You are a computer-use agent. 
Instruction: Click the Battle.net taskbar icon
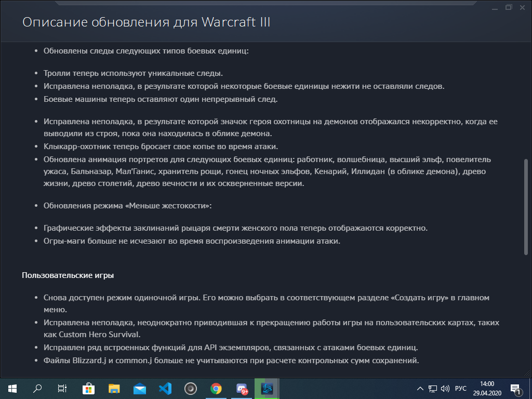click(x=267, y=389)
